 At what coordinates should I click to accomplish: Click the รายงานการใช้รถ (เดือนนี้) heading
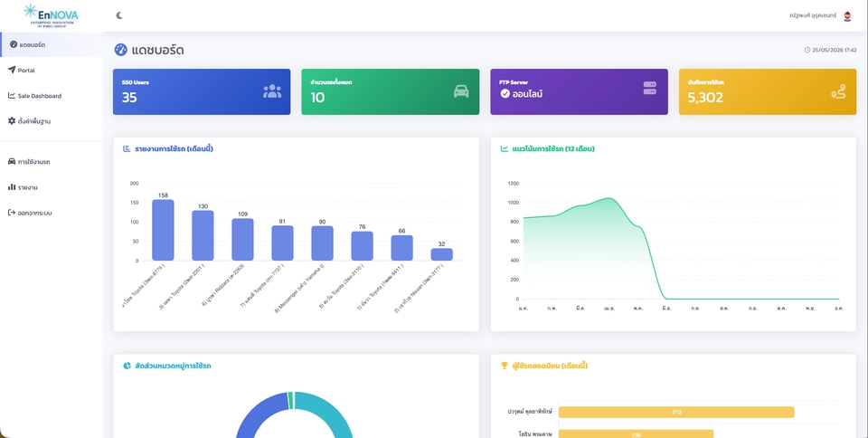point(174,149)
